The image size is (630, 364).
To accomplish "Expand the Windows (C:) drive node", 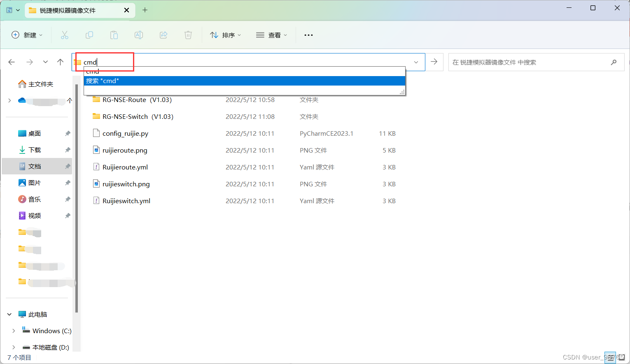I will pos(14,331).
